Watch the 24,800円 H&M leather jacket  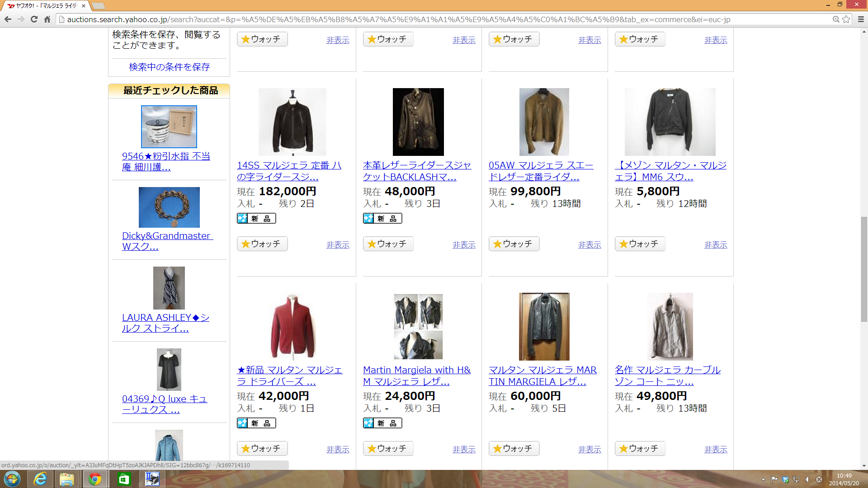click(x=388, y=449)
